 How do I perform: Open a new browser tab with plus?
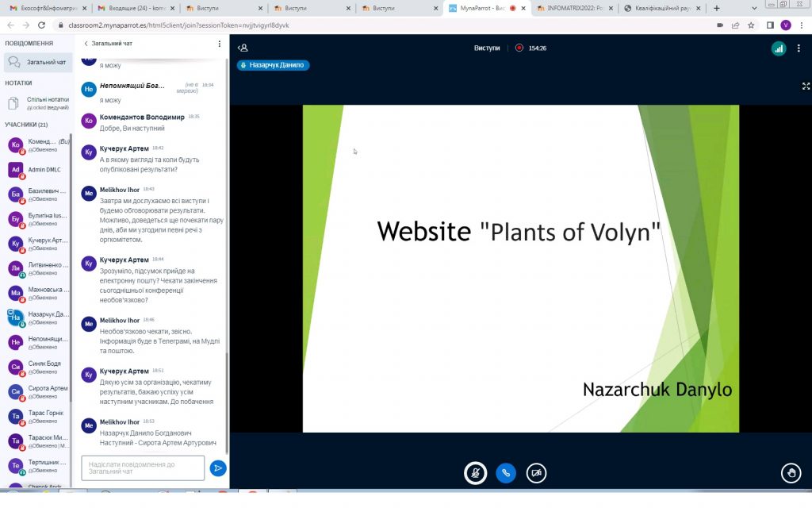tap(717, 8)
